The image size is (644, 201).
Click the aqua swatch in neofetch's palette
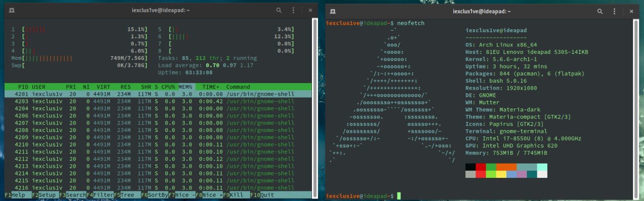point(542,167)
